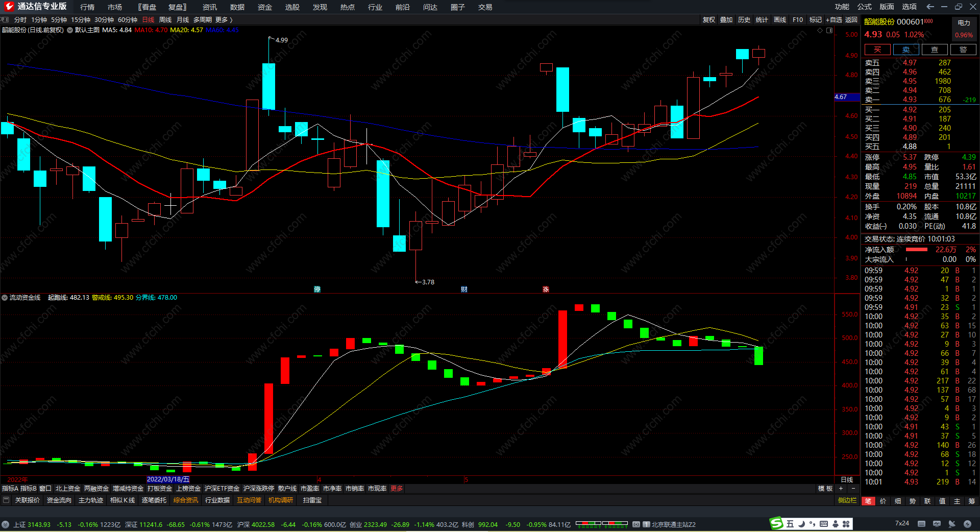Click the 查 query button
Screen dimensions: 980x532
point(935,50)
